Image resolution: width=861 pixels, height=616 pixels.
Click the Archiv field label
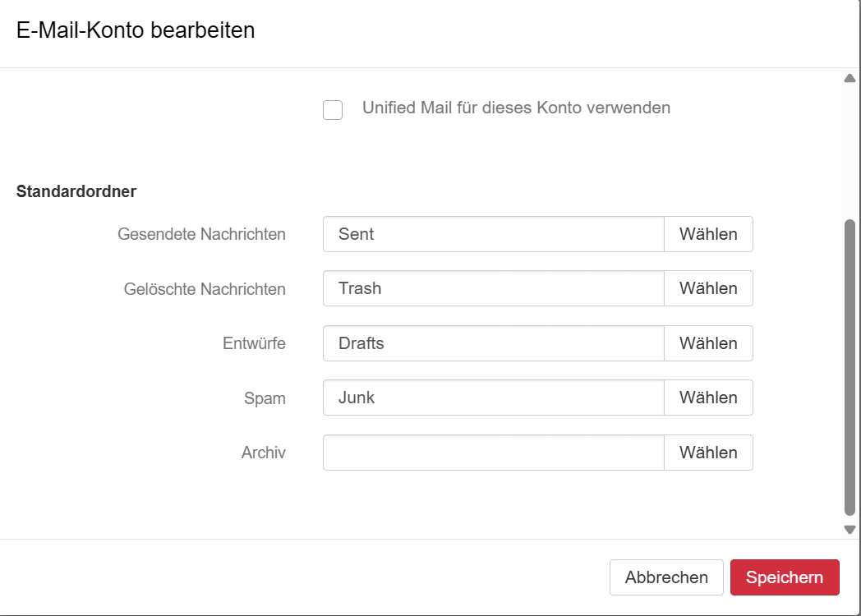(x=263, y=453)
